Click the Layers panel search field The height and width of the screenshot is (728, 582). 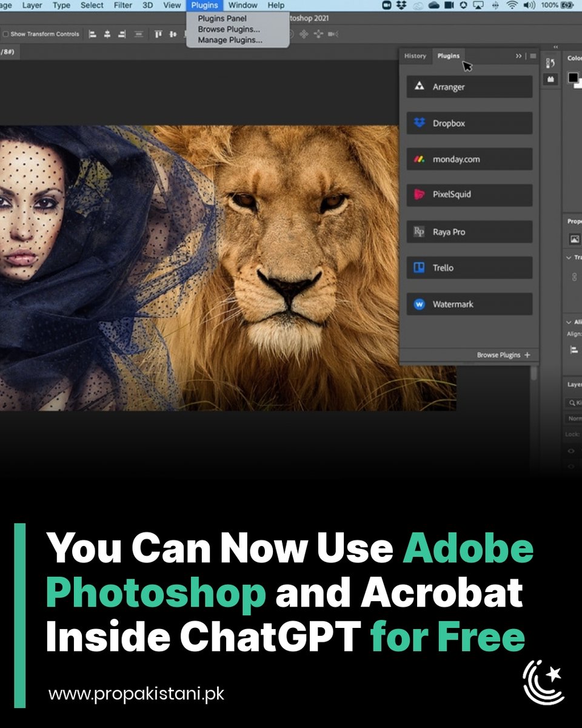click(575, 403)
